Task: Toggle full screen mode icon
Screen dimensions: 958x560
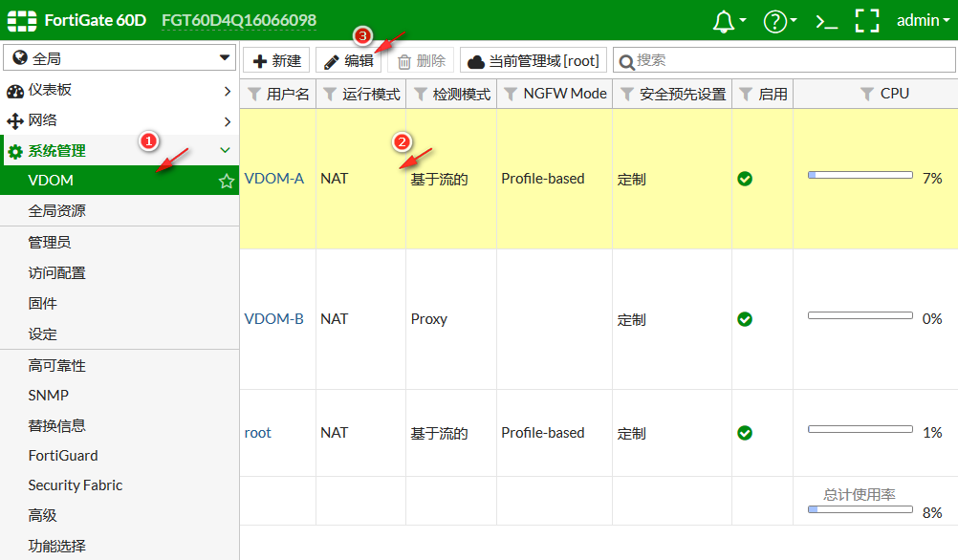Action: [x=867, y=21]
